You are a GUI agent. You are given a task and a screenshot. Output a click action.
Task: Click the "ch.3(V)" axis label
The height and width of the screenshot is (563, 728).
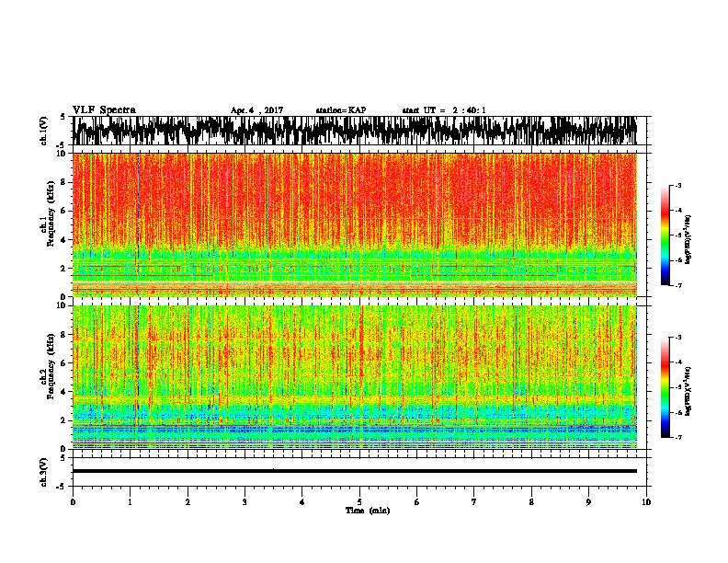pyautogui.click(x=44, y=472)
